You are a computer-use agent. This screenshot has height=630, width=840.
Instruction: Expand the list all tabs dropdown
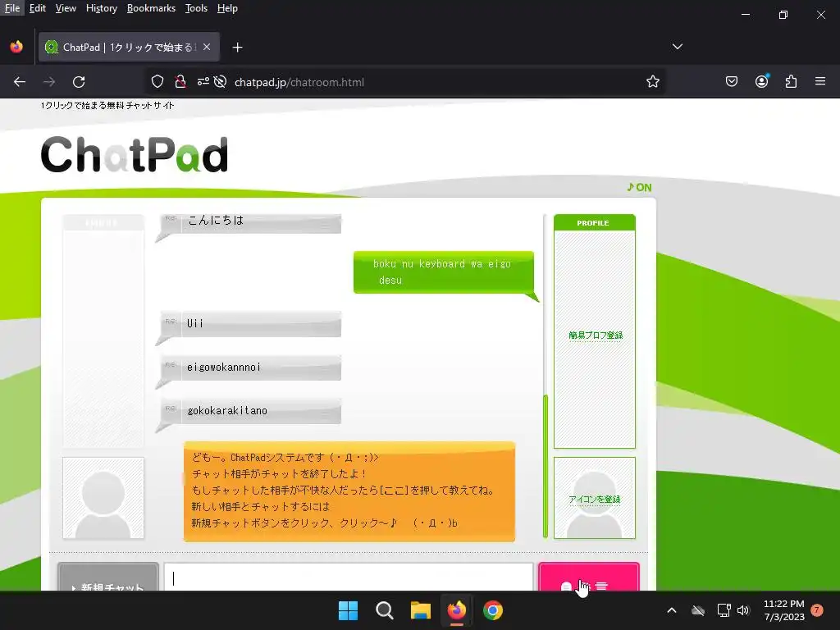677,47
